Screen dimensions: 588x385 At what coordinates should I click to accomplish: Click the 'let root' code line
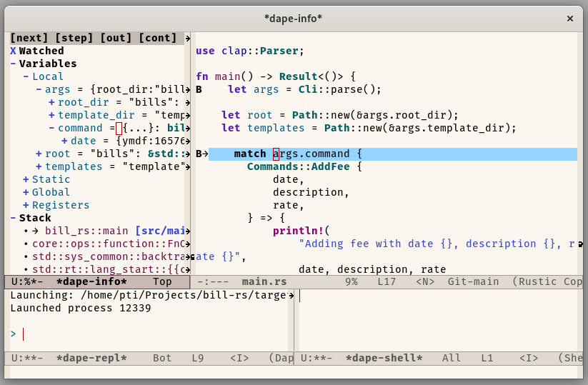[x=340, y=115]
